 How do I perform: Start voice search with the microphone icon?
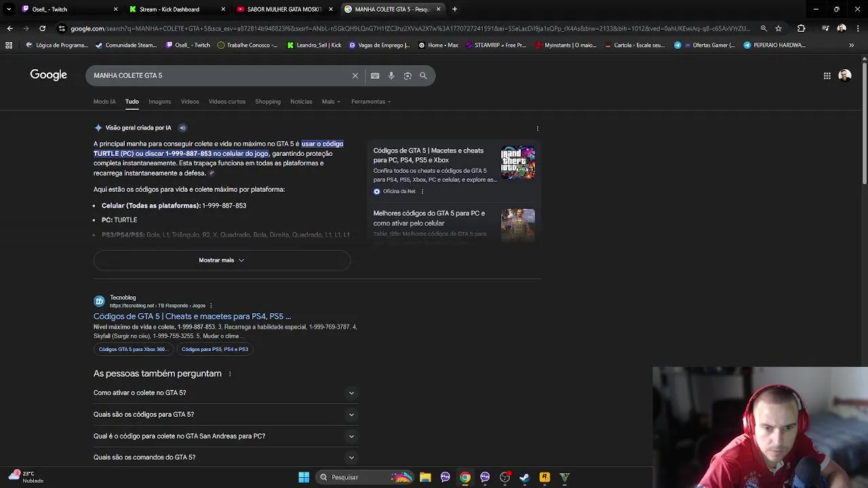coord(391,76)
